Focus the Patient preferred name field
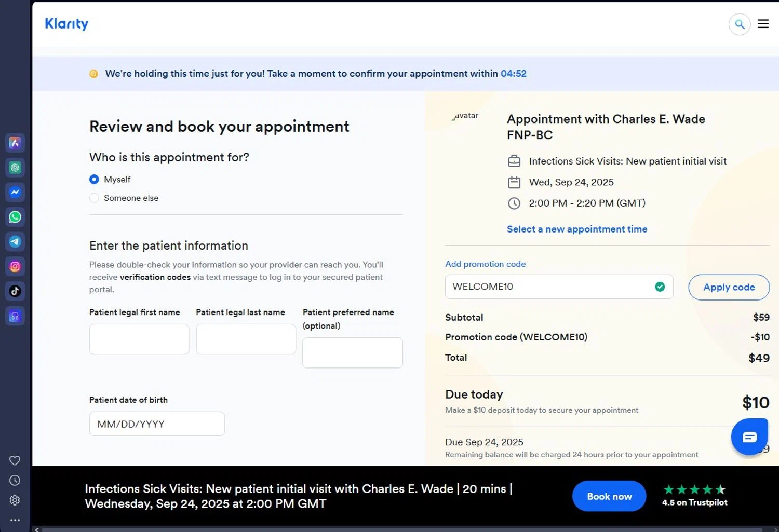 click(353, 353)
